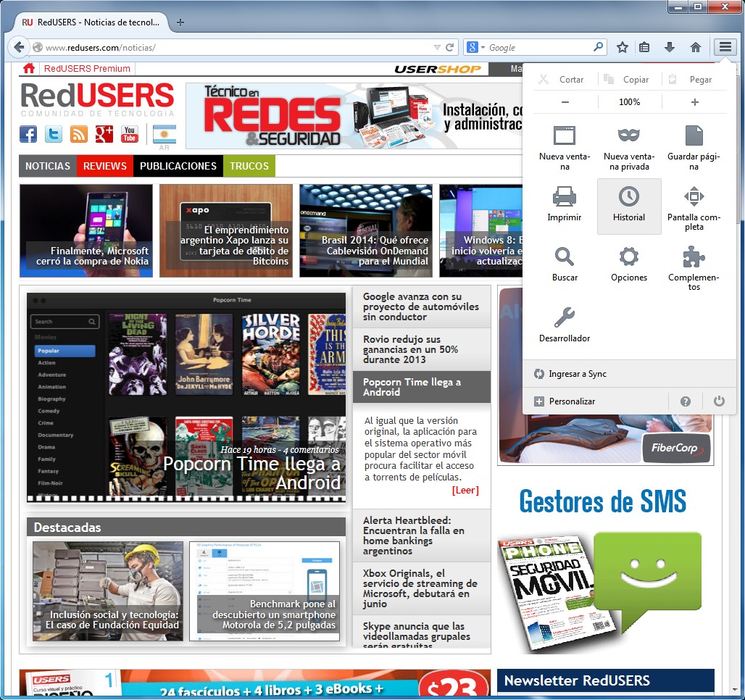745x700 pixels.
Task: Open Motorola benchmark featured thumbnail
Action: 265,591
